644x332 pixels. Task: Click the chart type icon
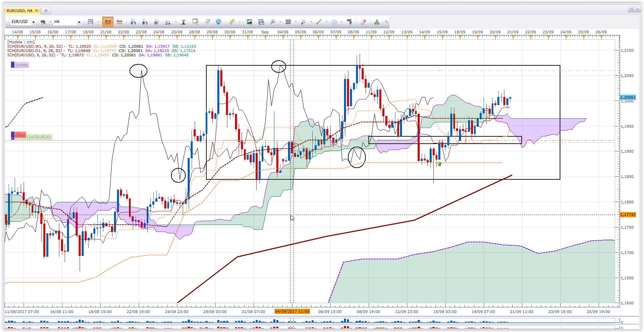click(x=90, y=22)
